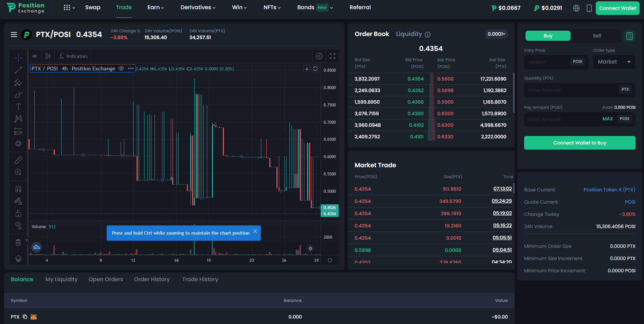Open the Position Token X (PTX) link
Screen dimensions: 644x324
[x=609, y=190]
